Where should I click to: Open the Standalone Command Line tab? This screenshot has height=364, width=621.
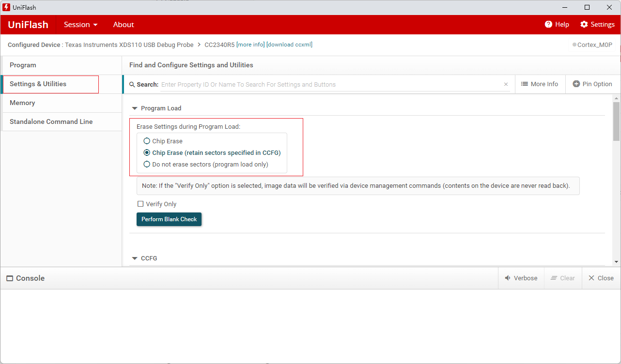pos(61,122)
